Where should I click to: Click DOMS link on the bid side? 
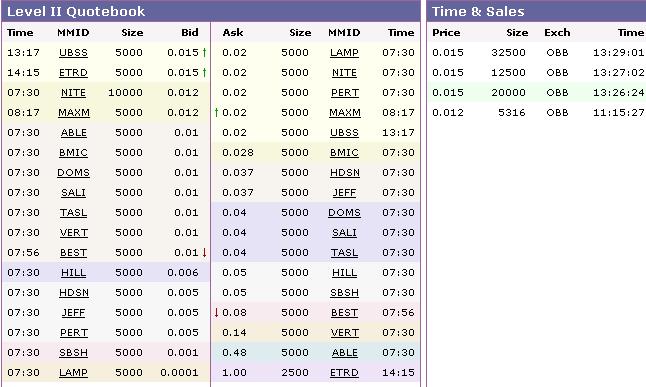(x=73, y=173)
